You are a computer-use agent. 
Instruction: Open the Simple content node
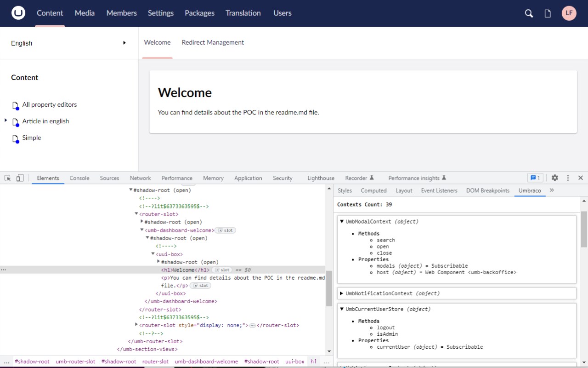pyautogui.click(x=32, y=138)
